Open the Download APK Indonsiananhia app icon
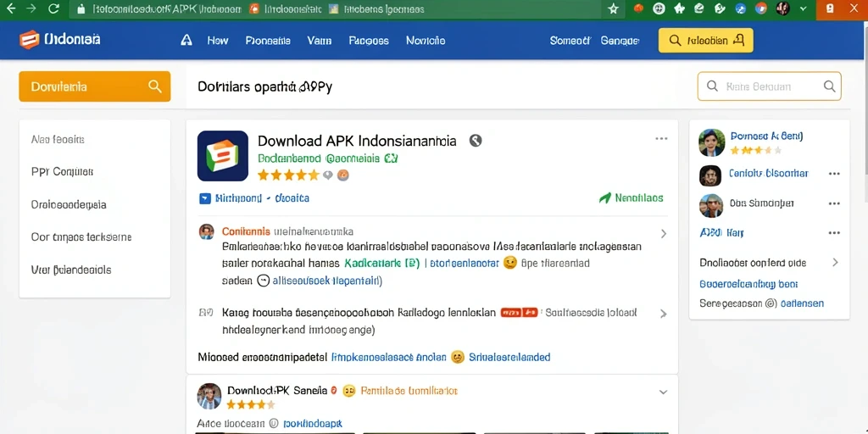Image resolution: width=868 pixels, height=434 pixels. click(x=223, y=156)
